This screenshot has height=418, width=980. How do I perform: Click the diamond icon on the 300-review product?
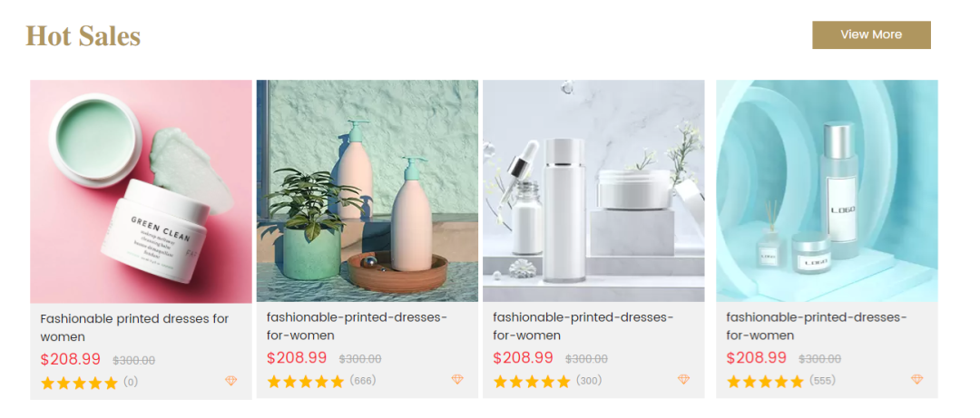click(x=684, y=379)
